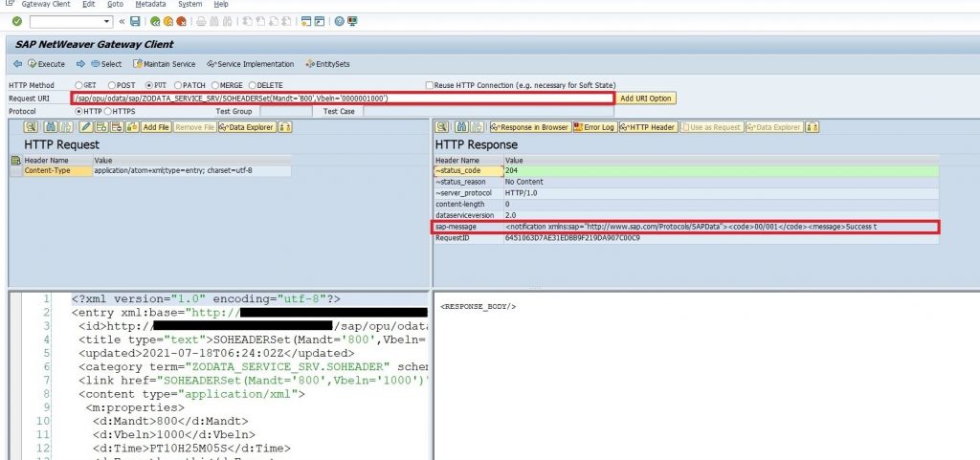This screenshot has height=460, width=980.
Task: Select the DELETE HTTP method radio button
Action: point(252,85)
